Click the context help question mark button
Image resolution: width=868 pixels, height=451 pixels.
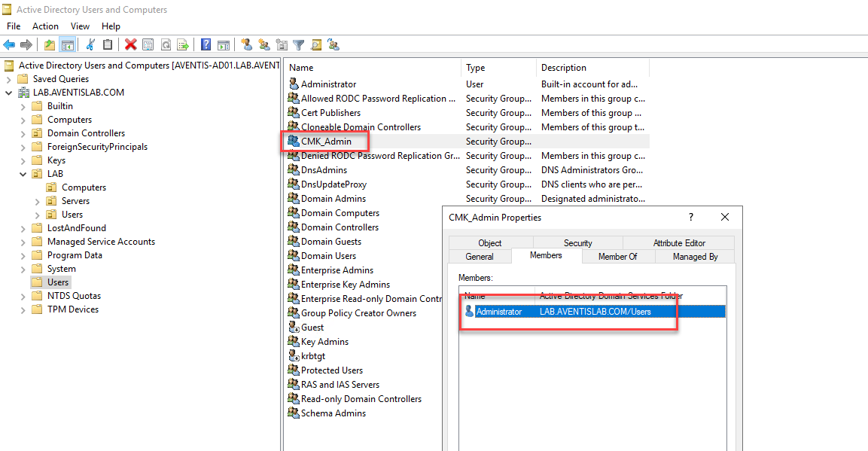pyautogui.click(x=690, y=217)
